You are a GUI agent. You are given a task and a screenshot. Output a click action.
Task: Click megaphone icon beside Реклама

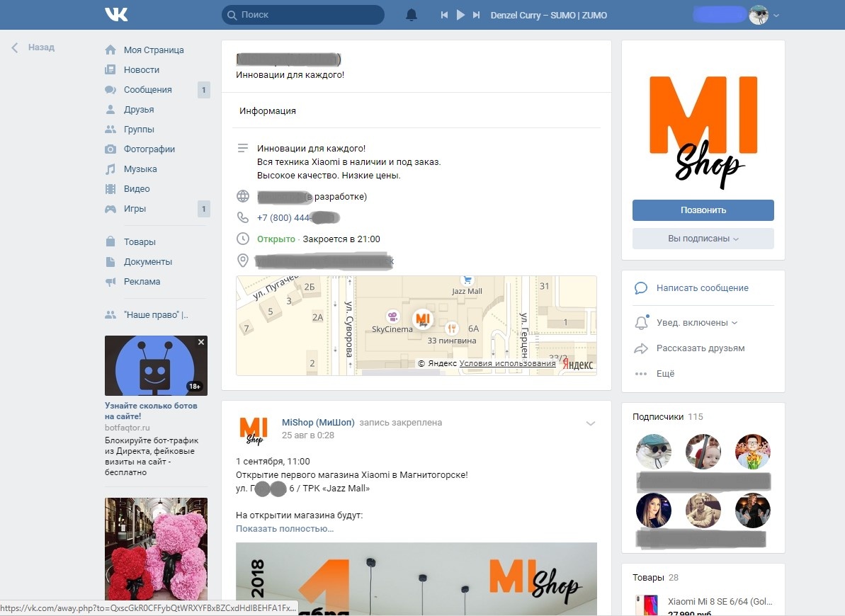click(110, 282)
